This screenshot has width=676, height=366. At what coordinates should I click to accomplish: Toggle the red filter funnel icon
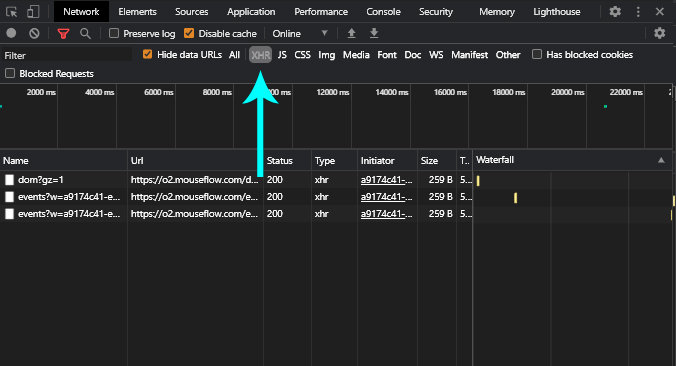[x=63, y=33]
